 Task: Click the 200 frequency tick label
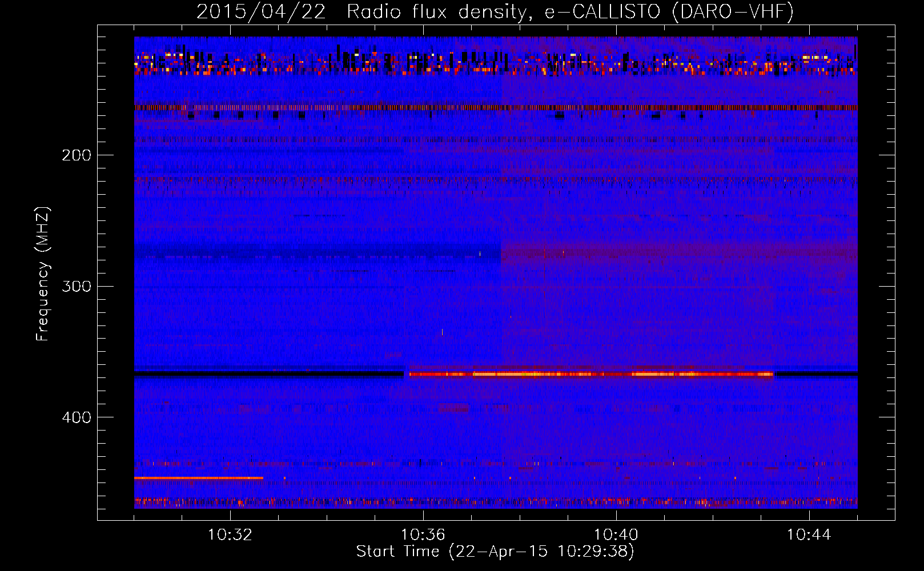[x=77, y=155]
